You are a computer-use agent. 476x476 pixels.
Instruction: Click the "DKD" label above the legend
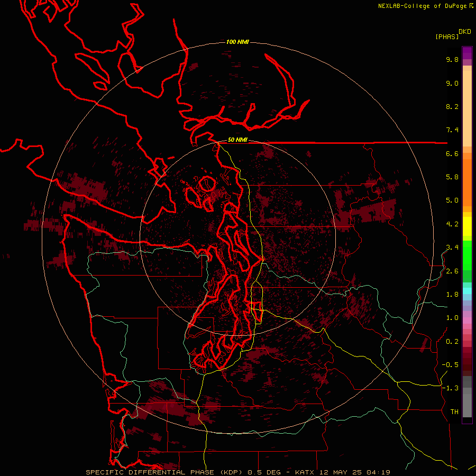(x=465, y=32)
